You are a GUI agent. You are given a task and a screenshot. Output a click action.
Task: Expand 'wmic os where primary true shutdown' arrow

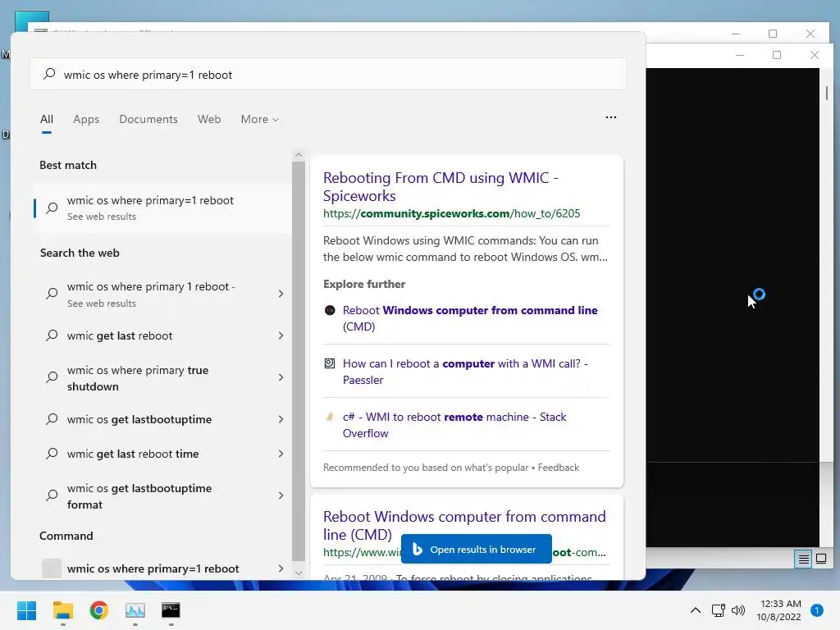pos(281,377)
